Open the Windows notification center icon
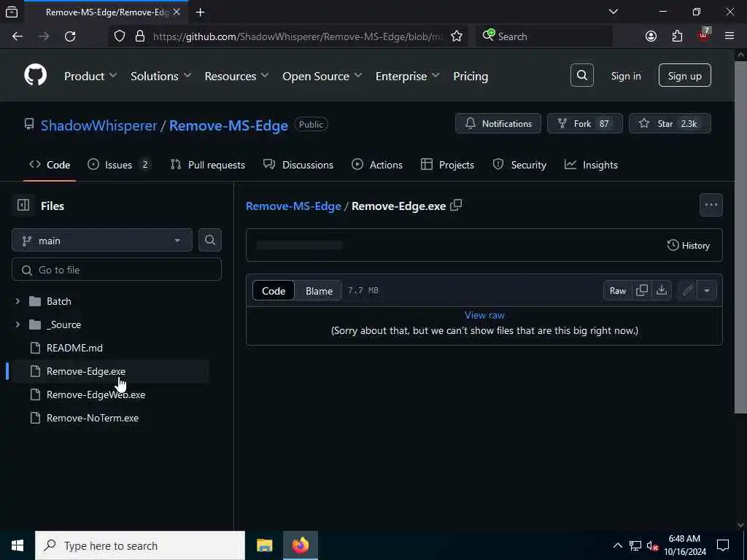The height and width of the screenshot is (560, 747). (723, 545)
